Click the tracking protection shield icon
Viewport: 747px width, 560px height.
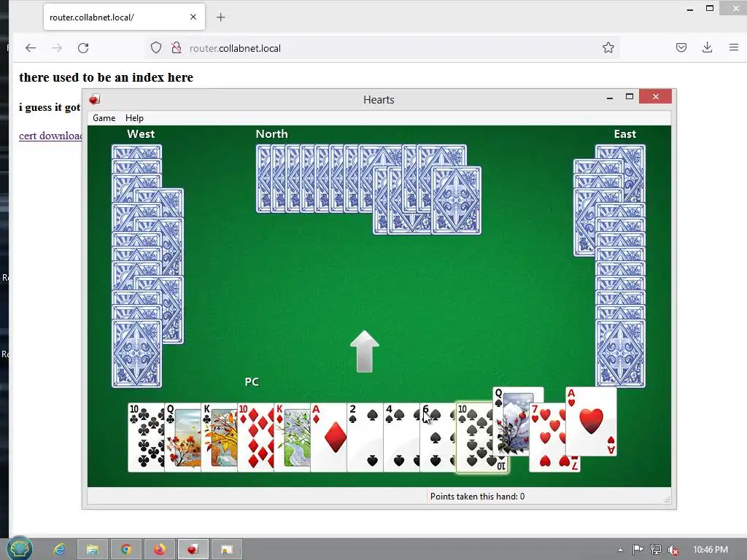(156, 47)
